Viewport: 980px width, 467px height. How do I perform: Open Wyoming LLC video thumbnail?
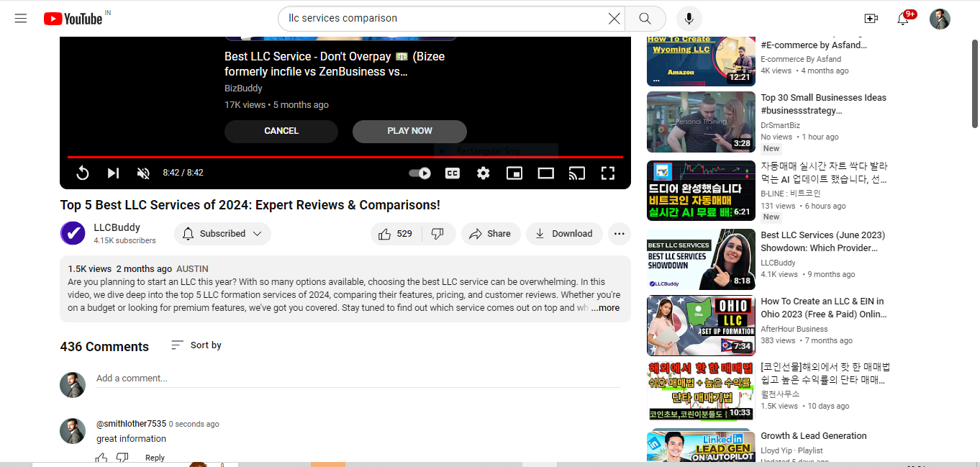701,60
